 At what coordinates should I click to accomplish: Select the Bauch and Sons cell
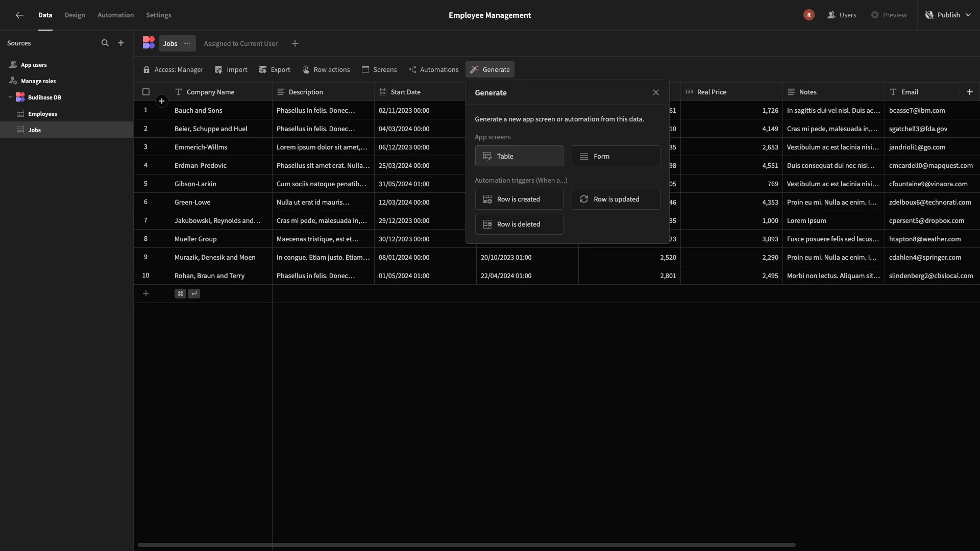point(221,110)
